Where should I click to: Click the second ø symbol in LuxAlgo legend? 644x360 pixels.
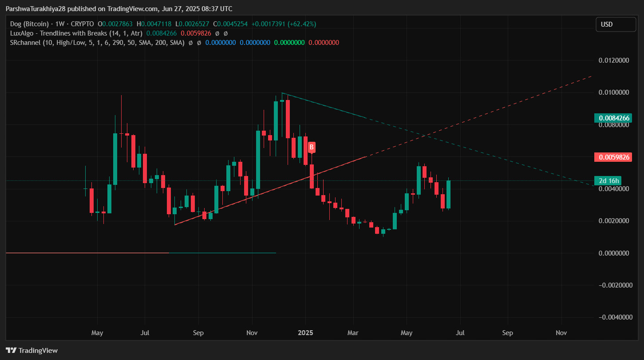(225, 33)
